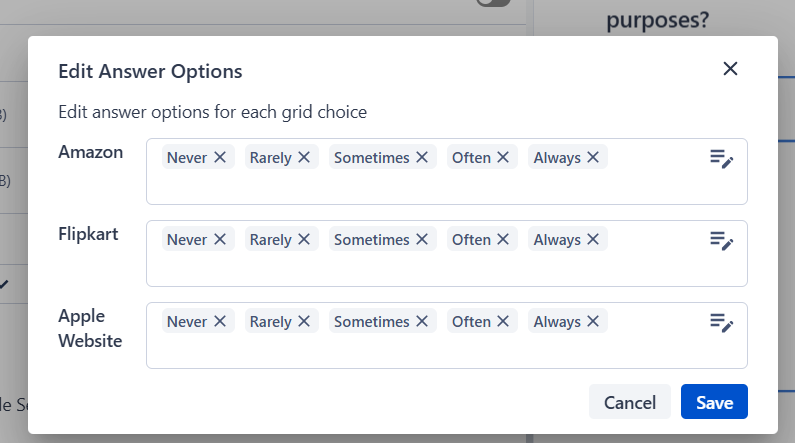
Task: Click the Cancel button
Action: (x=630, y=402)
